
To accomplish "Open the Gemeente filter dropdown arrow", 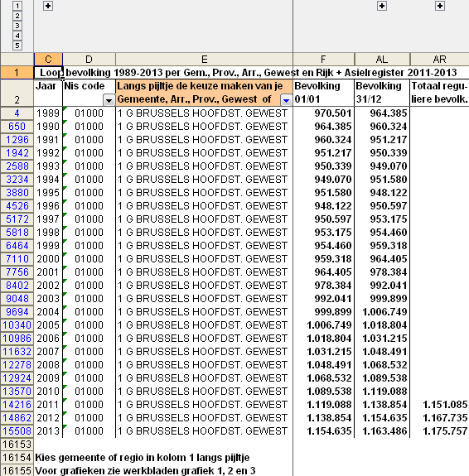I will pos(286,100).
